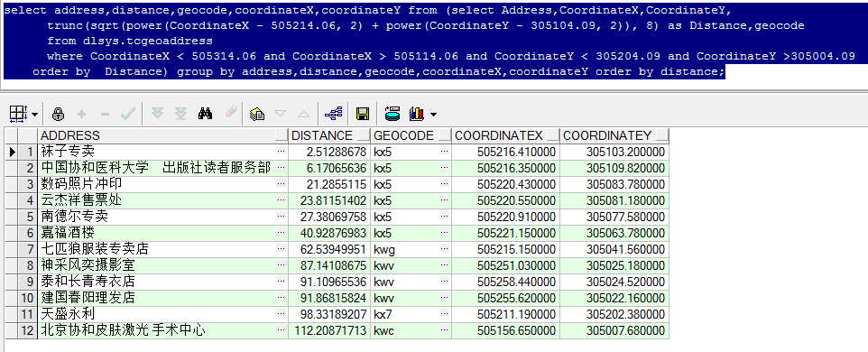The width and height of the screenshot is (868, 352).
Task: Expand the chart dropdown arrow
Action: [433, 115]
